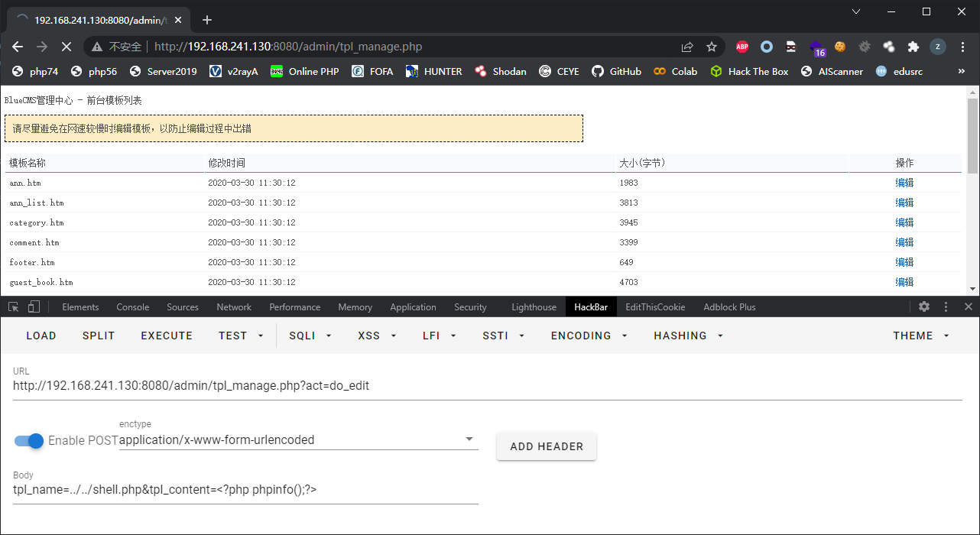
Task: Open DevTools settings gear
Action: click(924, 306)
